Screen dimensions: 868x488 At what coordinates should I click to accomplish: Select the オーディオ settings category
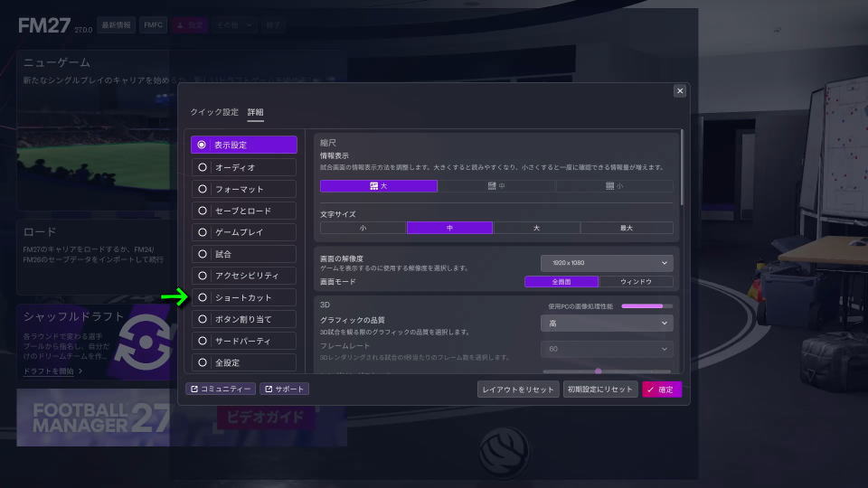pyautogui.click(x=243, y=167)
